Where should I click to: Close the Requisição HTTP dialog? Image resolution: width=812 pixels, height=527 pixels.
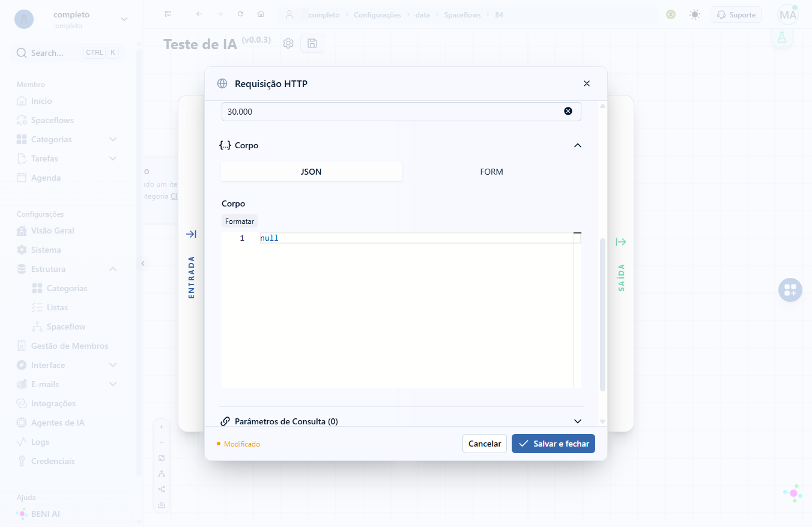[587, 83]
